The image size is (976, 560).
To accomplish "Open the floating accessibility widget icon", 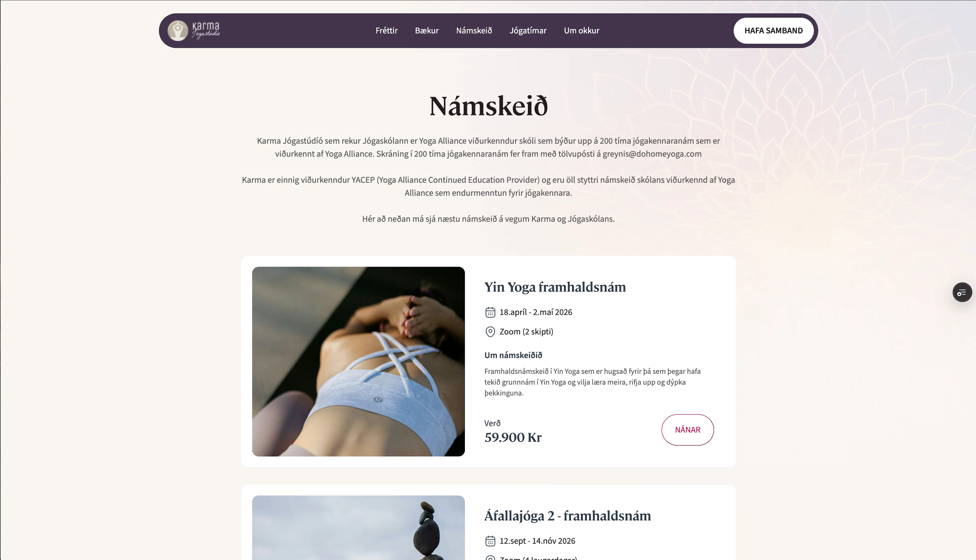I will [962, 292].
